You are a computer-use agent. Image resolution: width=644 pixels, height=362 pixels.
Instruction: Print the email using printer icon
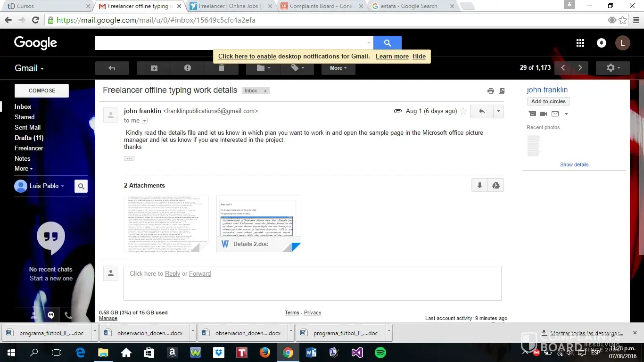(490, 91)
